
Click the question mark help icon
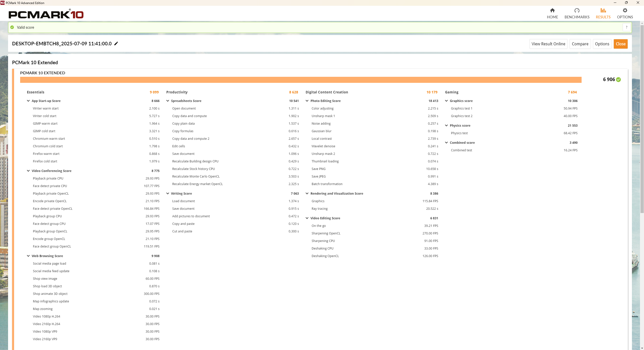tap(626, 27)
